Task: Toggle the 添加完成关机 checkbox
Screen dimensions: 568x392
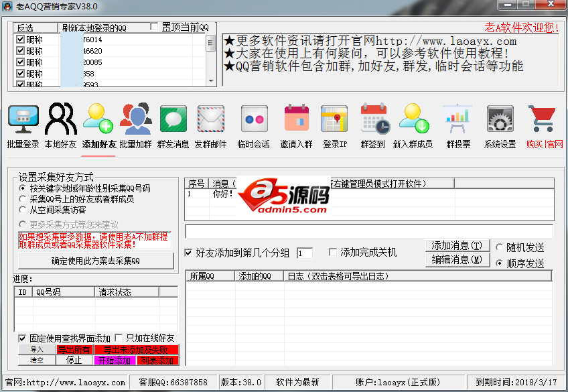Action: tap(333, 253)
